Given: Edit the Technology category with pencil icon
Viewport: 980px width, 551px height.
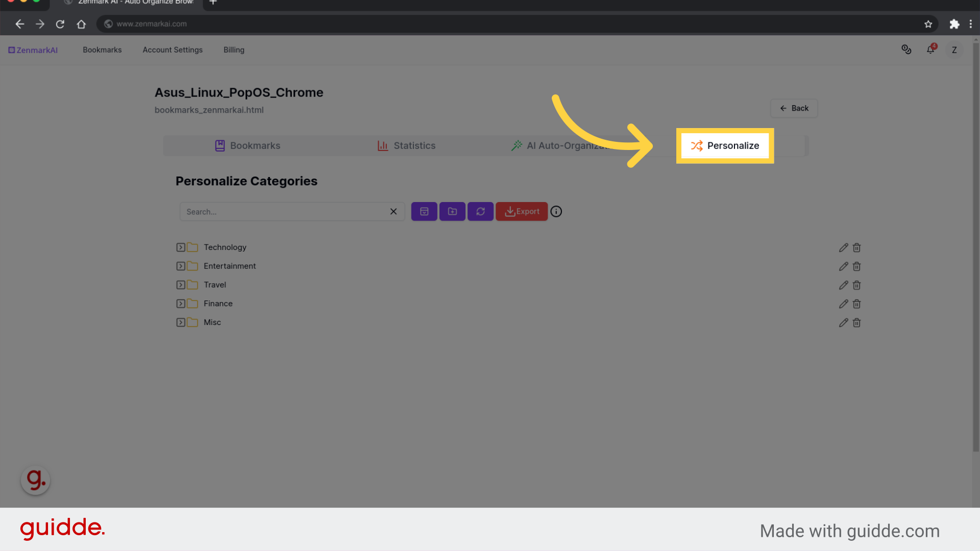Looking at the screenshot, I should pos(843,247).
